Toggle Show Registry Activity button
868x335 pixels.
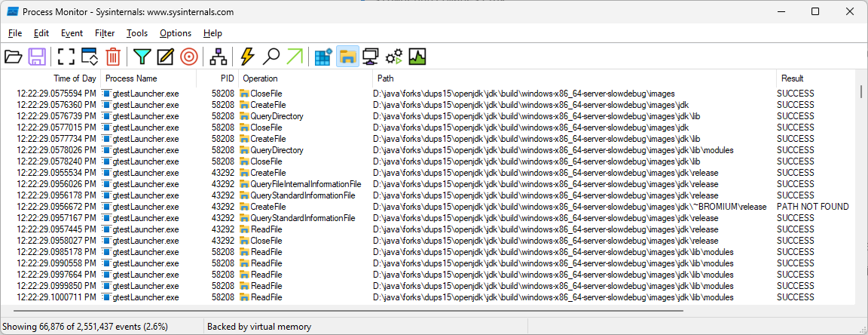[323, 57]
